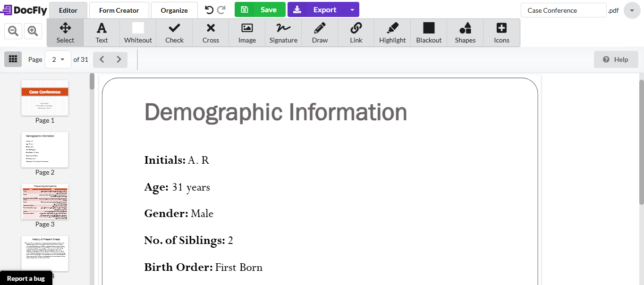Select the Whiteout tool
The image size is (644, 285).
[x=137, y=32]
